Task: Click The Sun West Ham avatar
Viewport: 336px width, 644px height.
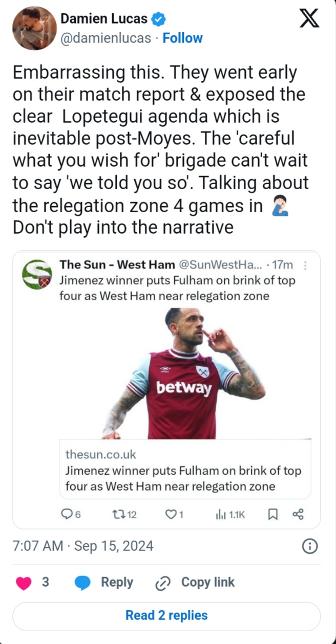Action: pos(37,275)
